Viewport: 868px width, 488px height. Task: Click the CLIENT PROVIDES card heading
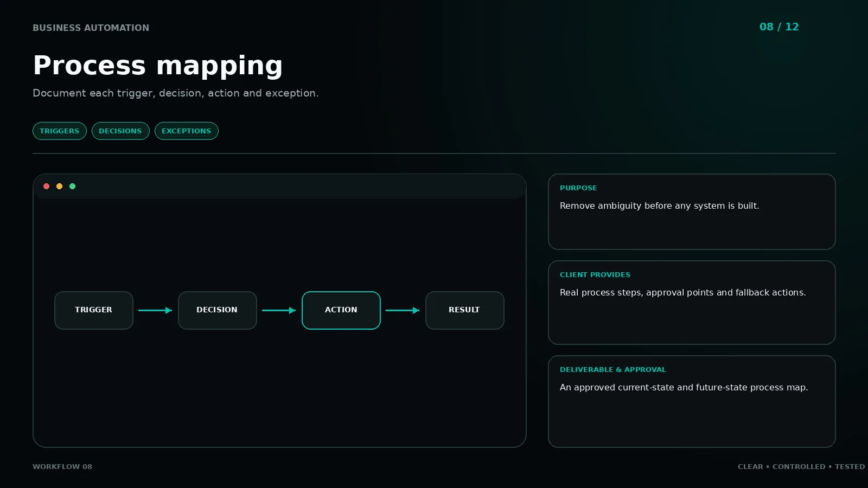595,275
